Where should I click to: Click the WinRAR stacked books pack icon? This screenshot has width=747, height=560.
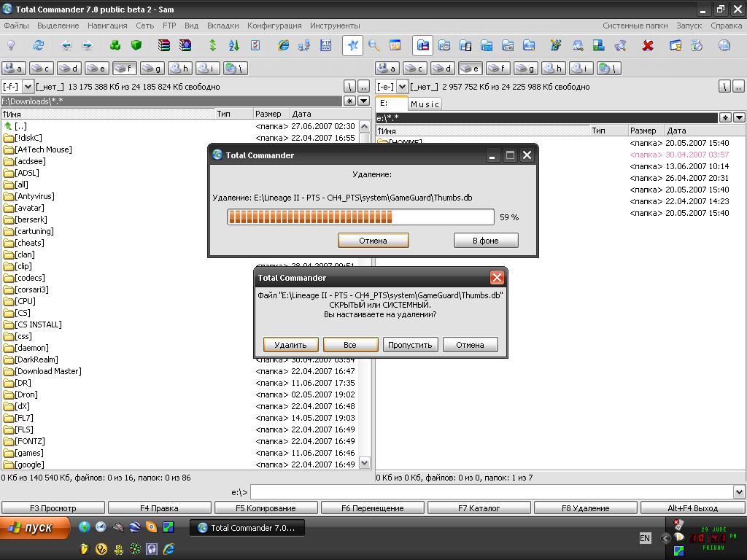164,45
